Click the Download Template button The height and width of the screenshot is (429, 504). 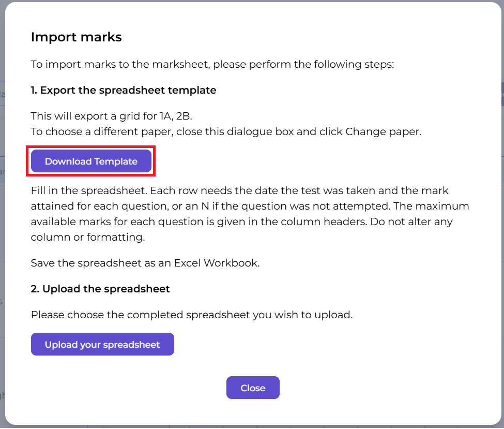point(91,161)
